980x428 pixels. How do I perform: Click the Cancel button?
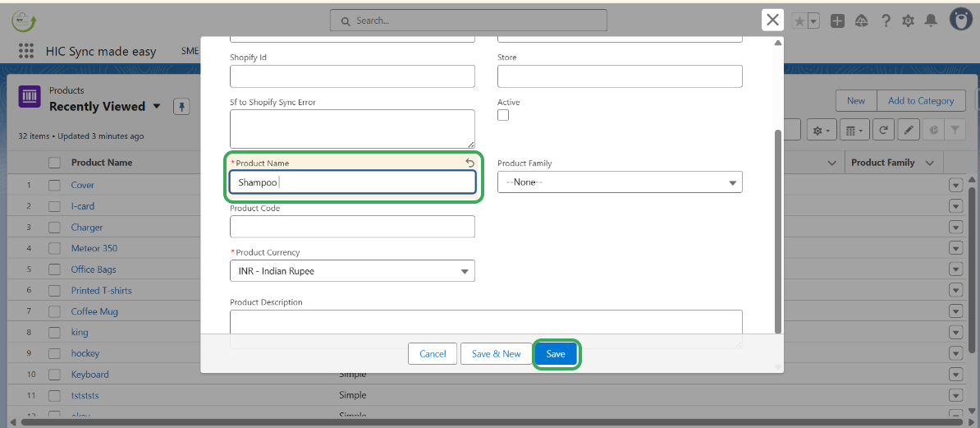coord(433,354)
